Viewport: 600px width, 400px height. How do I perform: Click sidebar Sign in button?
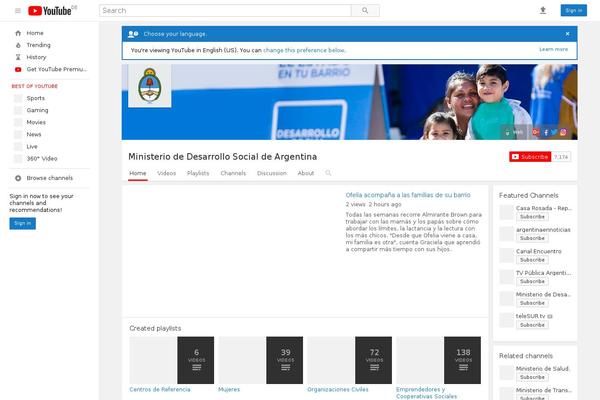point(23,224)
